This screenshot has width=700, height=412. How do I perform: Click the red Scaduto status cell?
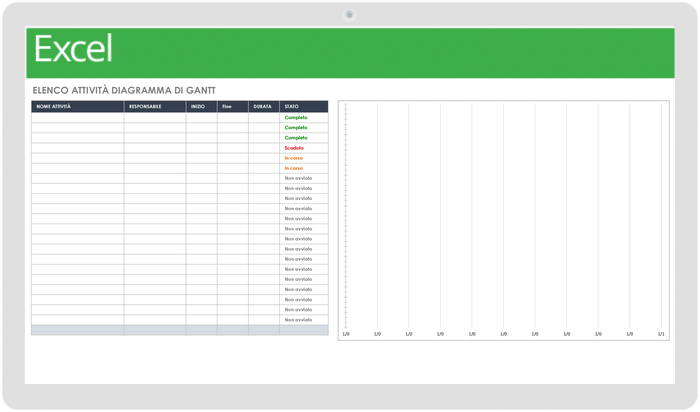click(304, 148)
